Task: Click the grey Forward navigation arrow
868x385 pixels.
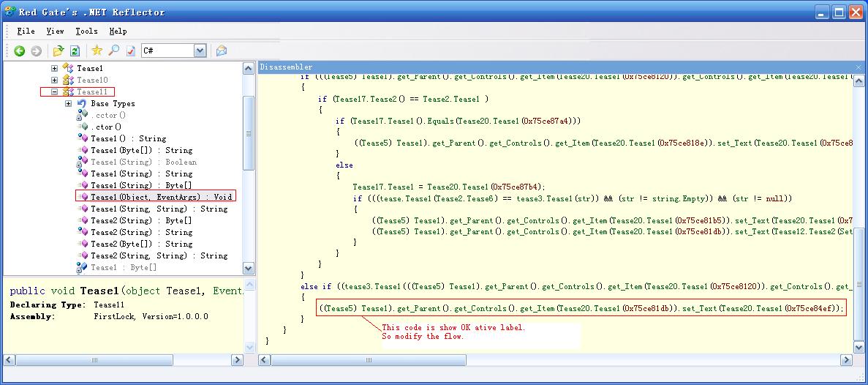Action: [x=36, y=51]
